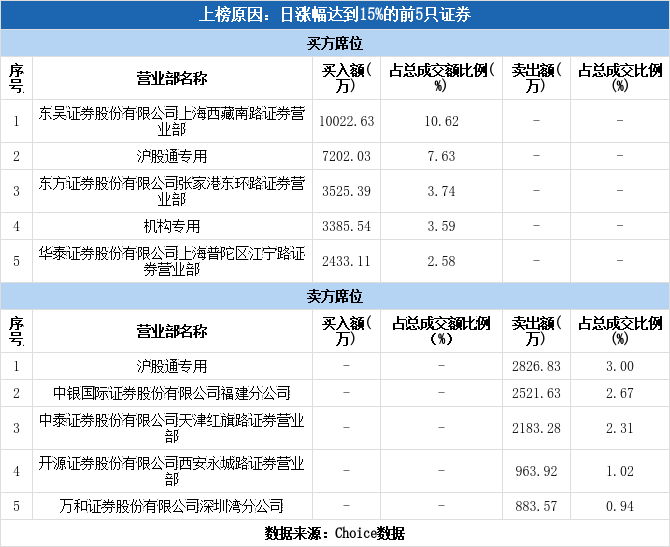Click the ratio value 0.94
This screenshot has width=670, height=547.
[x=620, y=506]
